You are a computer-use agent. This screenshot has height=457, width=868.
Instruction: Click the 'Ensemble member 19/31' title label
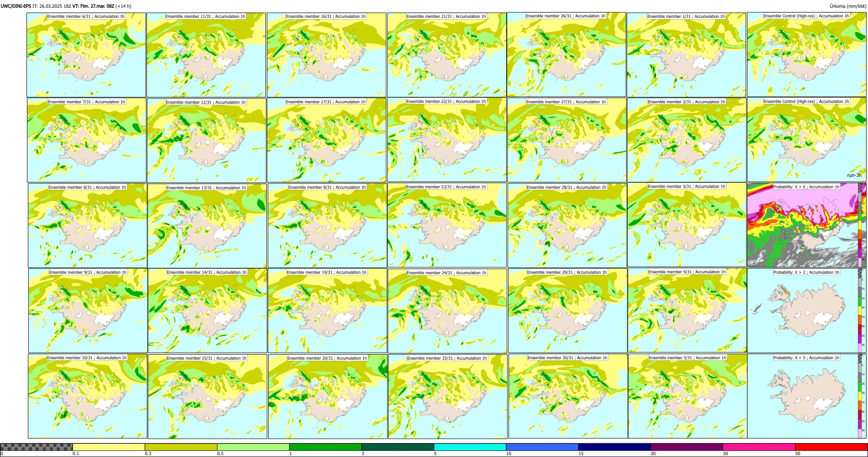coord(327,272)
